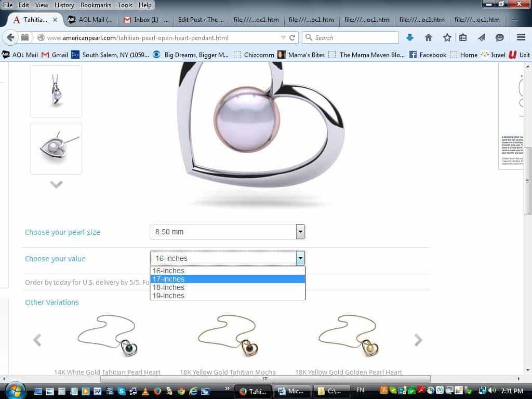Select 16-inches in the open dropdown list
Screen dimensions: 532x399
(228, 271)
